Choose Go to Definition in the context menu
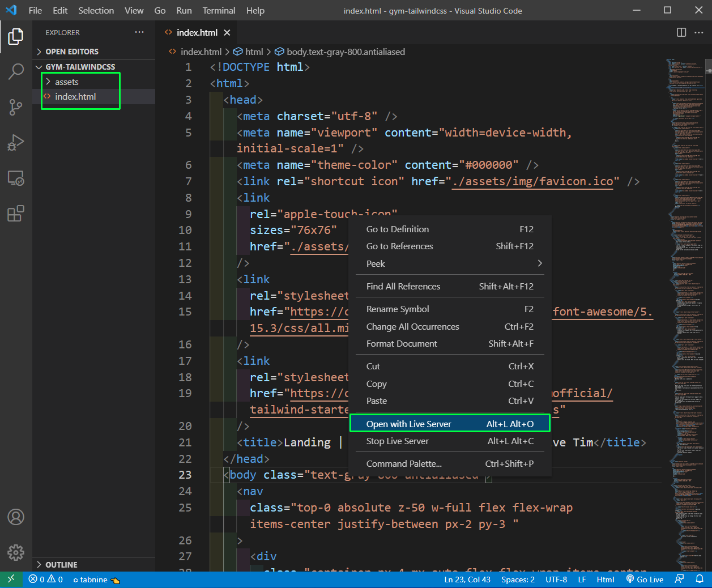The image size is (712, 588). [x=450, y=229]
